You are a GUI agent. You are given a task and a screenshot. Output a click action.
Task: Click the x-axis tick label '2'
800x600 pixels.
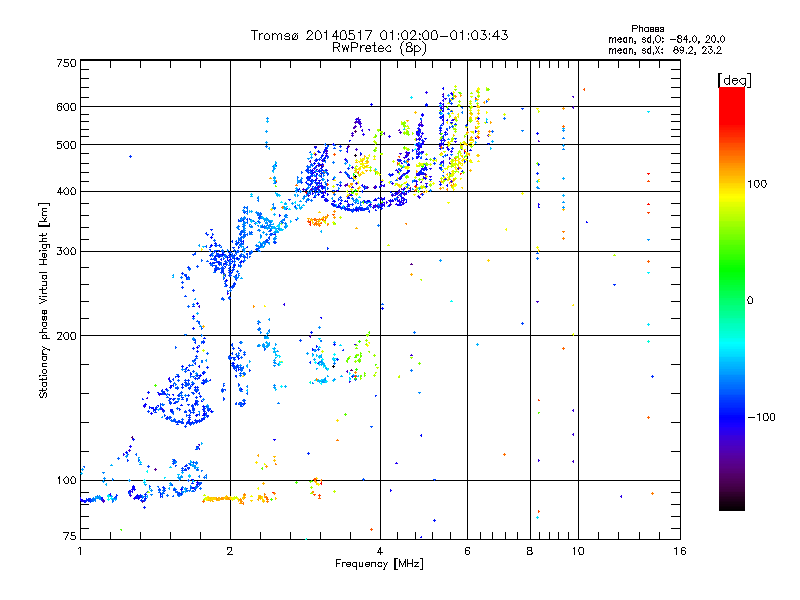tap(230, 551)
